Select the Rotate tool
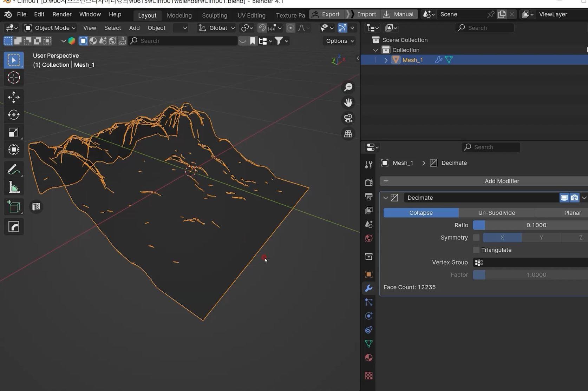 pos(14,115)
